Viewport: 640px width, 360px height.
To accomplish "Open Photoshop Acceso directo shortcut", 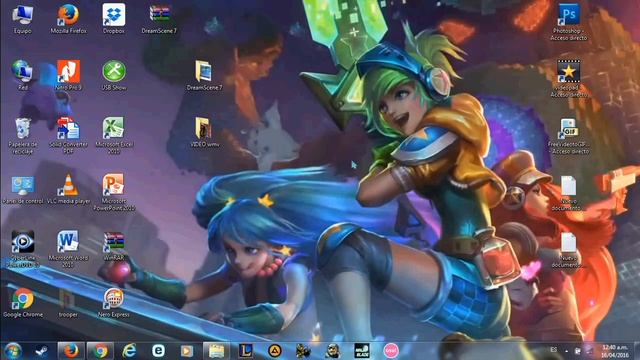I will 569,22.
